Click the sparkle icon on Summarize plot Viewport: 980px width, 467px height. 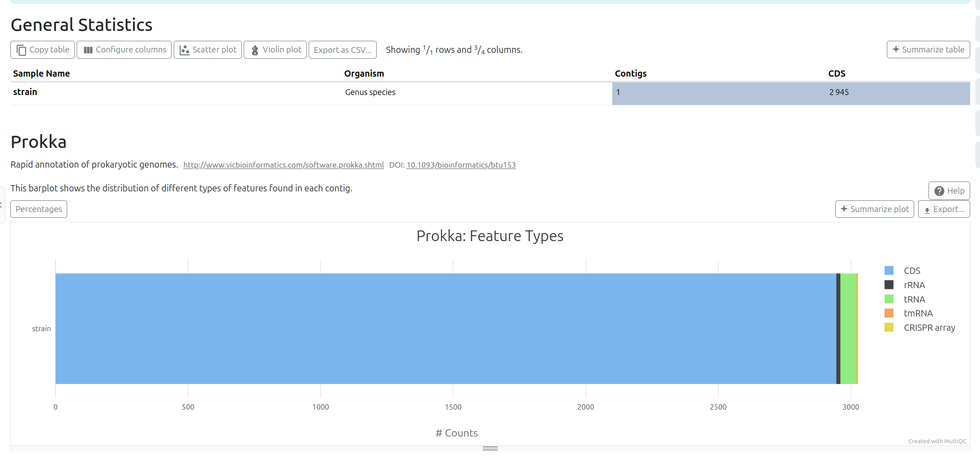tap(844, 209)
